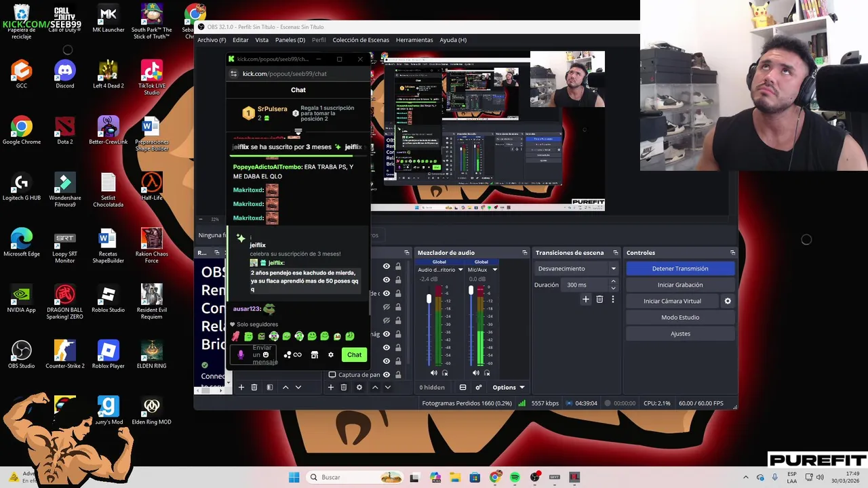The width and height of the screenshot is (868, 488).
Task: Remove selected source with trash icon
Action: click(x=344, y=387)
